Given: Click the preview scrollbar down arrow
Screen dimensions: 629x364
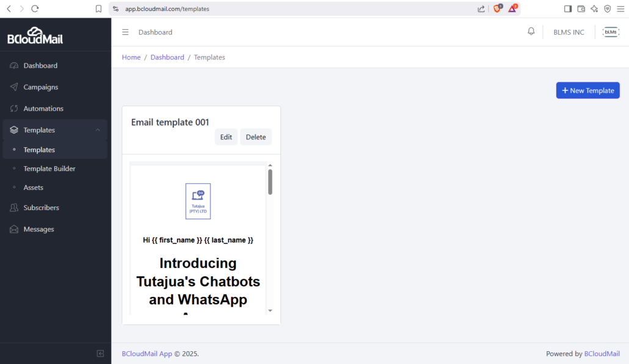Looking at the screenshot, I should click(270, 311).
